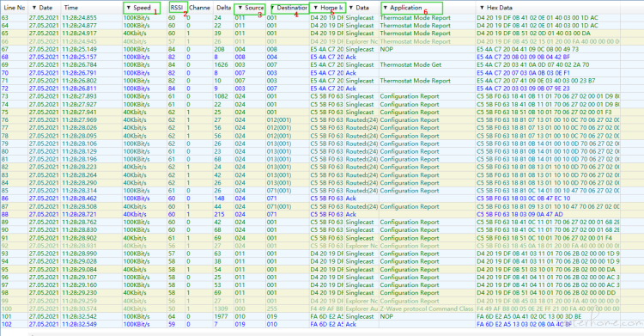This screenshot has width=644, height=336.
Task: Click time cell 11:28:29.107
Action: point(80,278)
